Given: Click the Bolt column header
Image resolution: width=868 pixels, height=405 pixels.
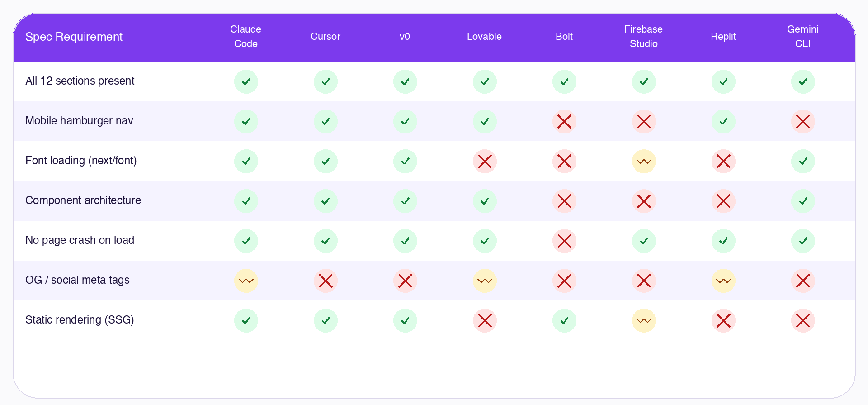Looking at the screenshot, I should 564,36.
